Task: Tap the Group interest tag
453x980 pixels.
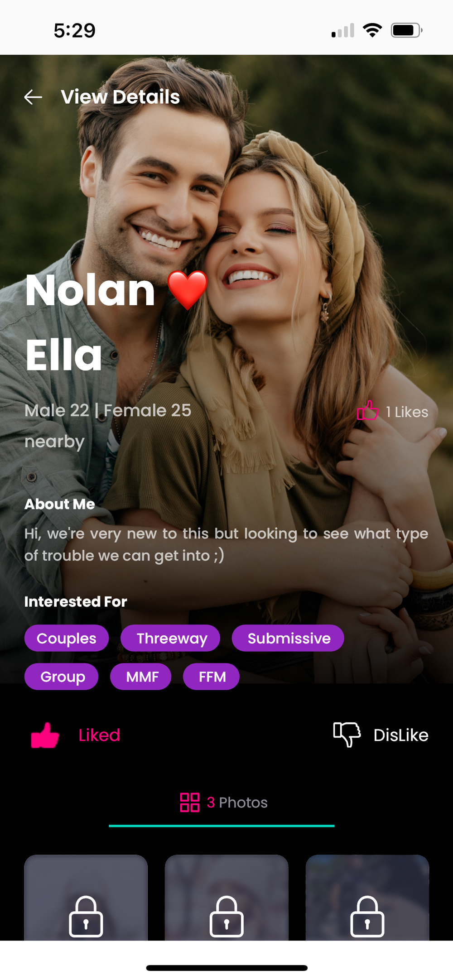Action: 62,677
